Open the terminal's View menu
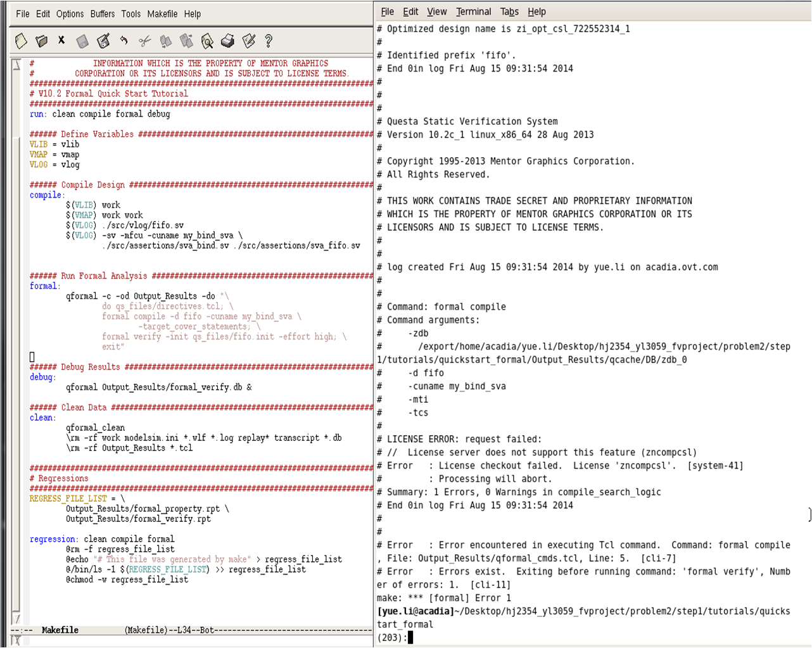Screen dimensions: 812x648 pos(436,12)
